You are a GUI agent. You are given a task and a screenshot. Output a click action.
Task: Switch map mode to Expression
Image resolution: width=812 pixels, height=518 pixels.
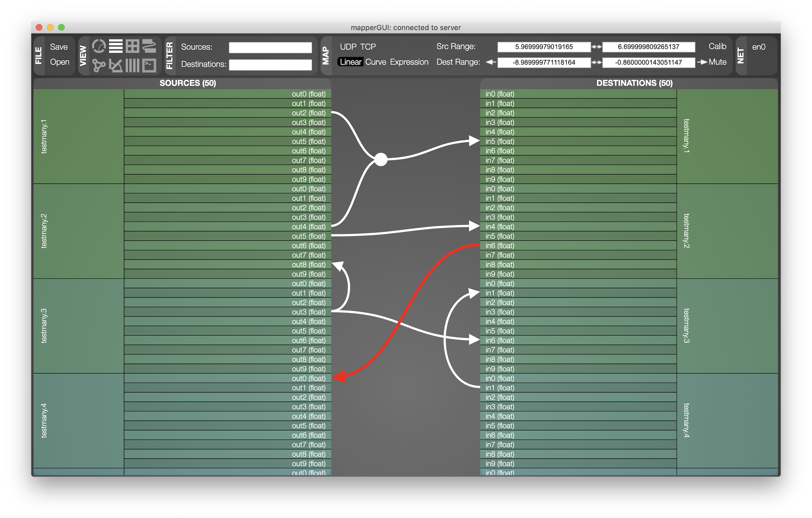pyautogui.click(x=409, y=62)
